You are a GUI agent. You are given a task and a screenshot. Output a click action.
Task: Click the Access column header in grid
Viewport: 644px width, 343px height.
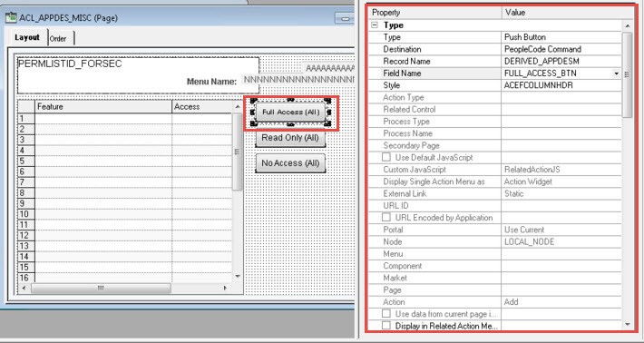coord(202,106)
